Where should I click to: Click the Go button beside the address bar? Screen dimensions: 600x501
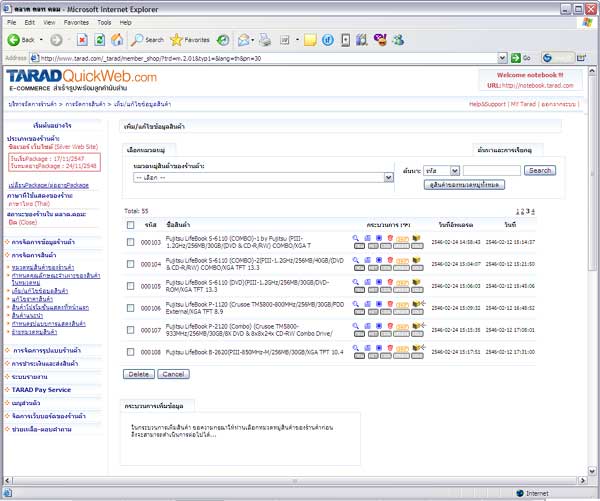click(522, 58)
